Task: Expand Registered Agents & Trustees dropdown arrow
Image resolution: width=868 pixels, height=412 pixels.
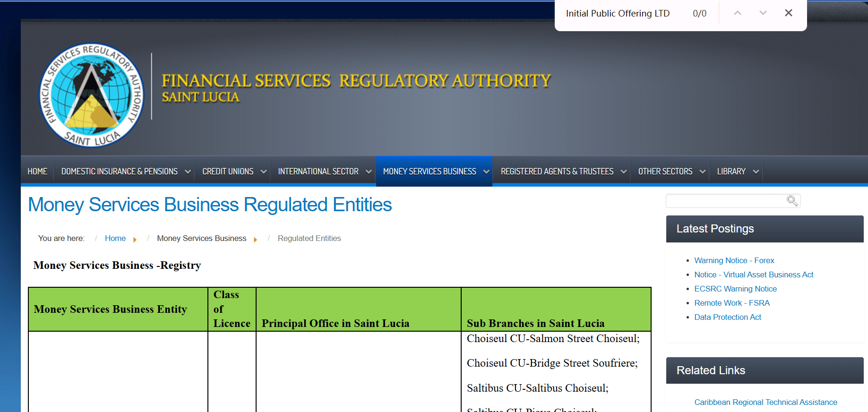Action: coord(624,172)
